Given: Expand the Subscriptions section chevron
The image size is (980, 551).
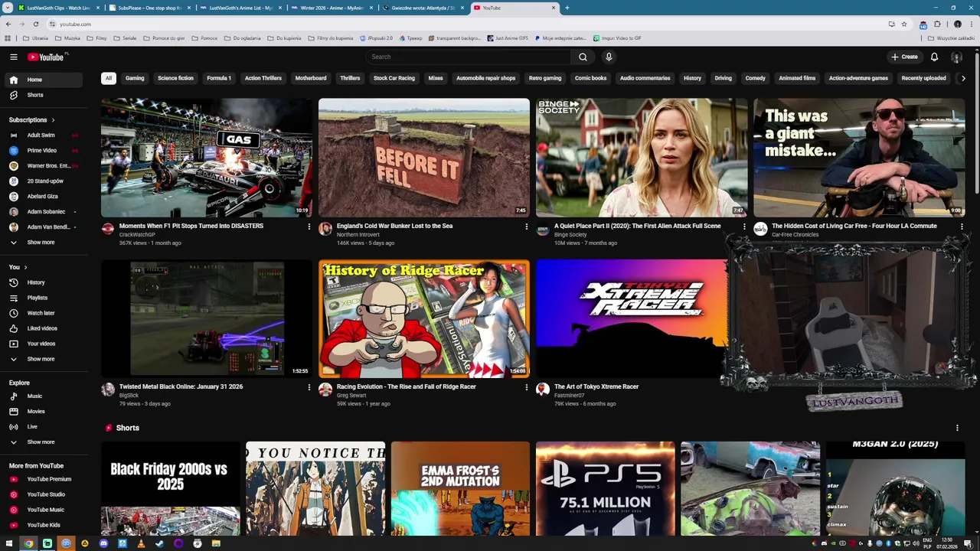Looking at the screenshot, I should (x=53, y=120).
